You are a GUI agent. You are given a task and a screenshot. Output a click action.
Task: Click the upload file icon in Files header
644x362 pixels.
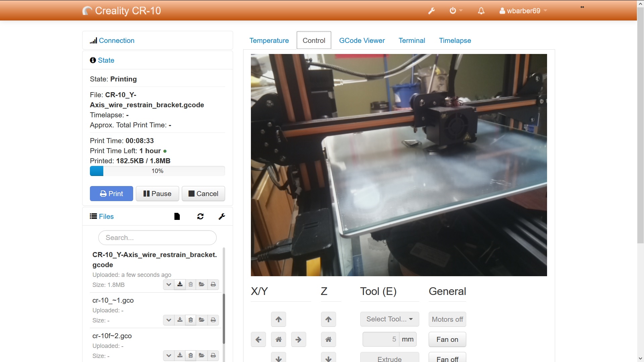(x=177, y=217)
